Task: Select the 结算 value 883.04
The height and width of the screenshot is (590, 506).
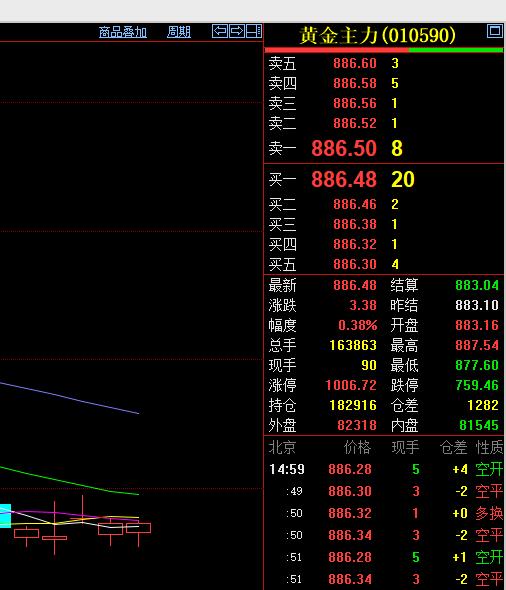Action: [477, 285]
